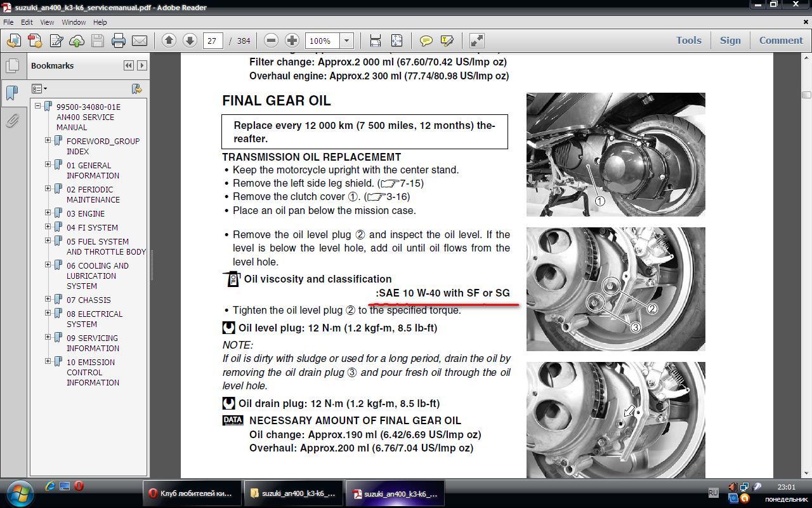Viewport: 812px width, 508px height.
Task: Collapse the Bookmarks navigation pane
Action: (x=129, y=65)
